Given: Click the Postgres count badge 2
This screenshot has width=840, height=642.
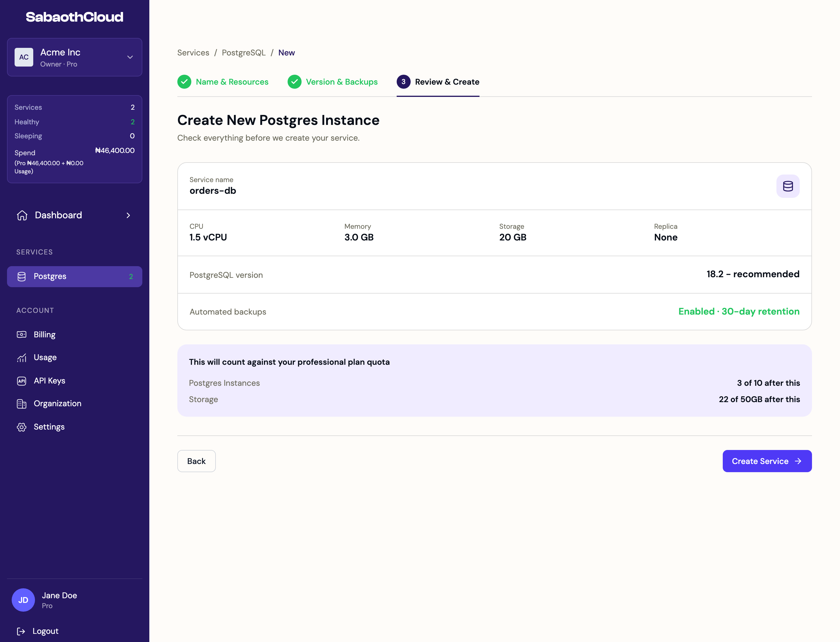Looking at the screenshot, I should pos(131,276).
